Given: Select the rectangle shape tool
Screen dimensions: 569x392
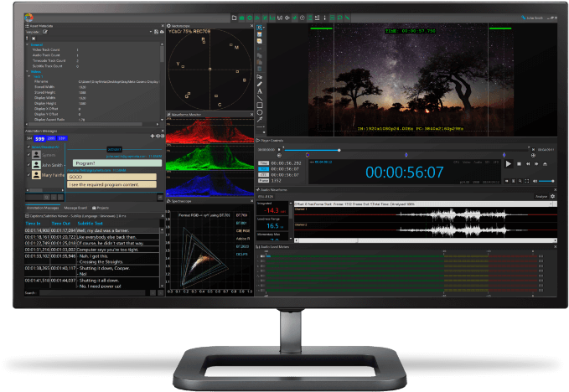Looking at the screenshot, I should click(260, 106).
